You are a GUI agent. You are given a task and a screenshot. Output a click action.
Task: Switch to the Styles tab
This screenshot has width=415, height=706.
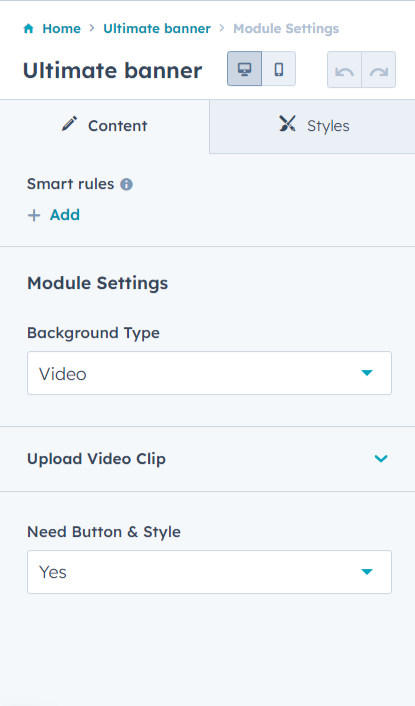[312, 126]
